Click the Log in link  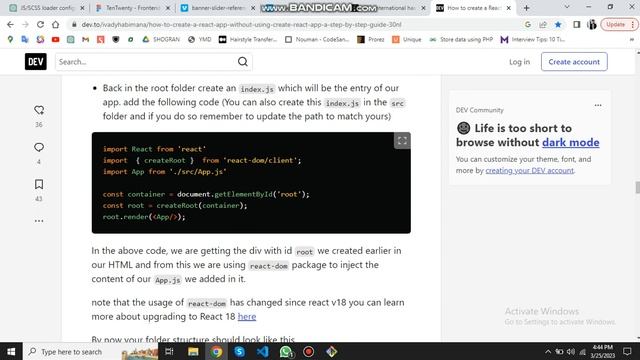tap(519, 62)
